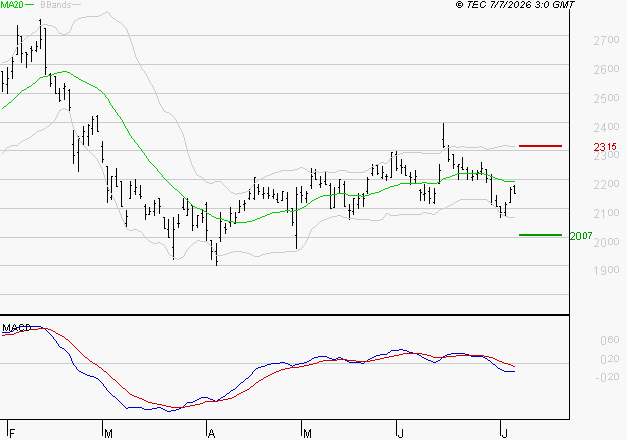Select the 2315 resistance price label
This screenshot has width=627, height=440.
tap(605, 147)
